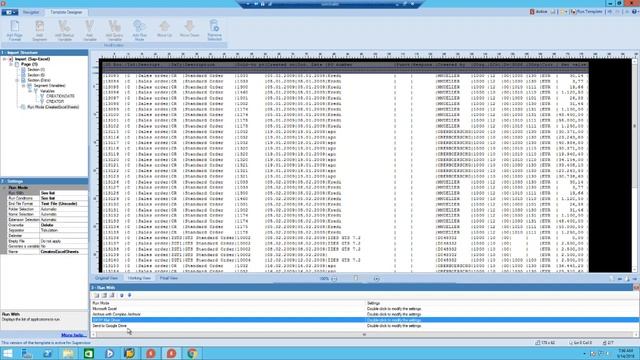Screen dimensions: 640x360
Task: Open File Explorer from the taskbar
Action: tap(68, 353)
